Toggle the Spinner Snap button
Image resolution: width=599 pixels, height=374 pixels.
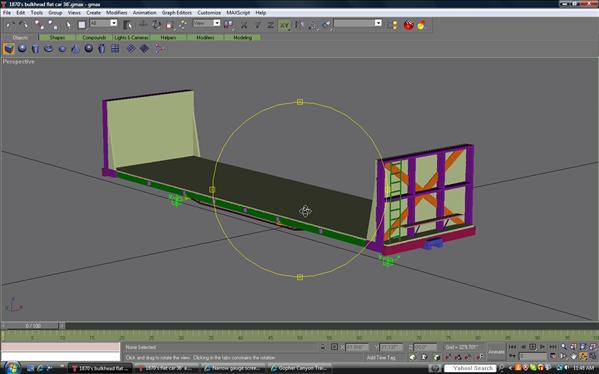[x=480, y=357]
